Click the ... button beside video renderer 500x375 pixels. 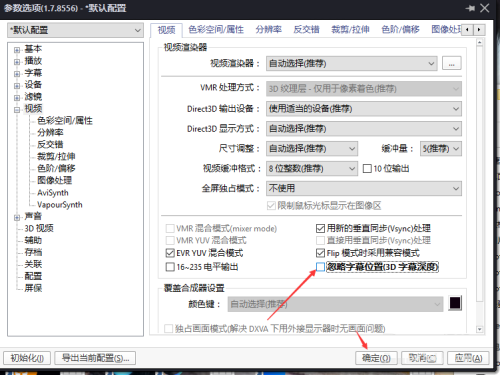pos(452,63)
